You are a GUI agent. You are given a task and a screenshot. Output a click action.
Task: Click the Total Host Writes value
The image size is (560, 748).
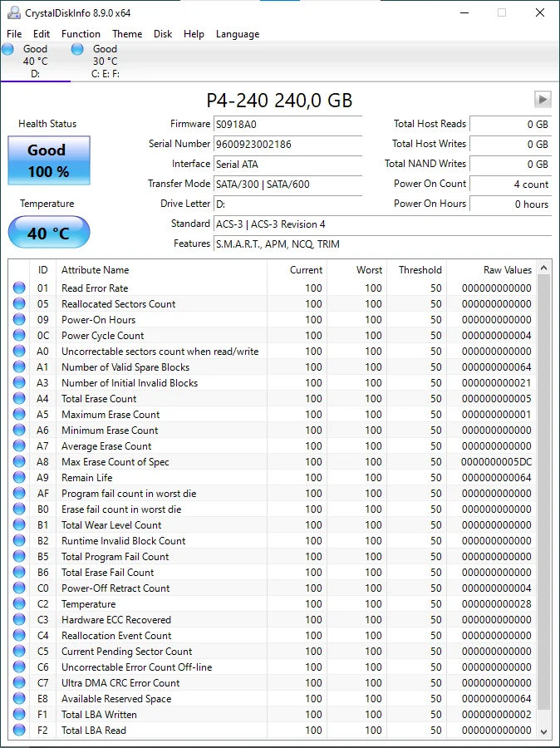coord(510,145)
